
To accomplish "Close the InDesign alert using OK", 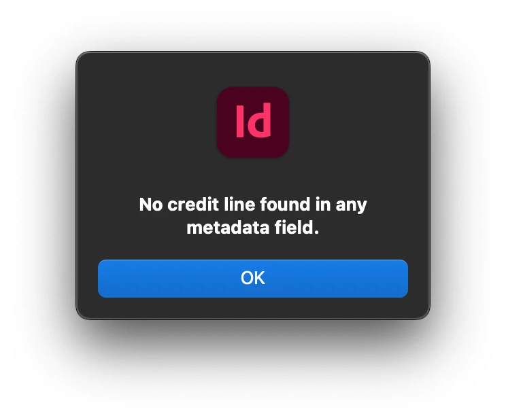I will click(x=253, y=279).
